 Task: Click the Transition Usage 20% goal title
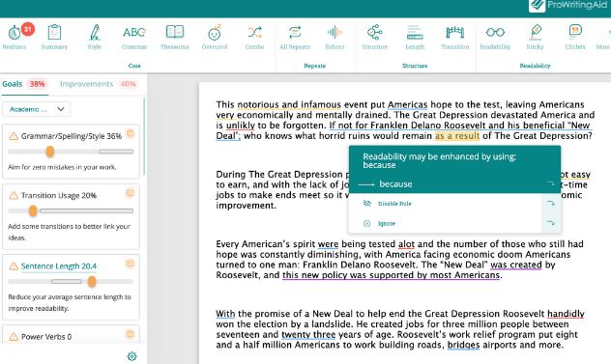click(59, 195)
